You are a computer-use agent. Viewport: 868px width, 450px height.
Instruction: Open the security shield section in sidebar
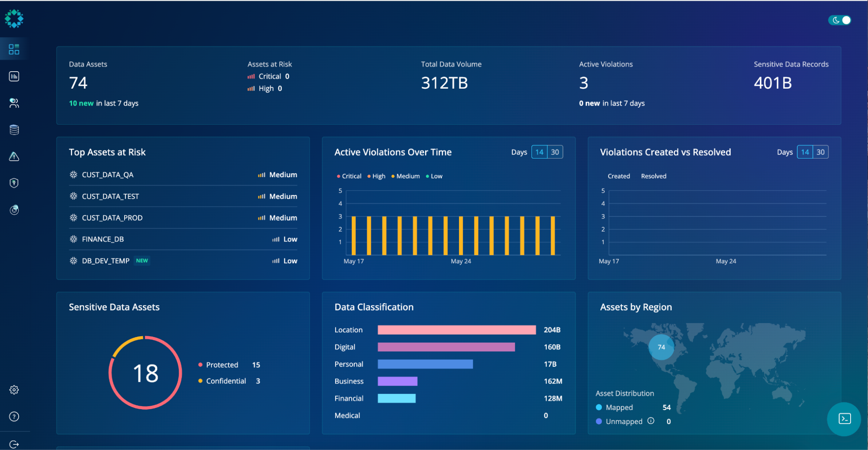coord(13,183)
